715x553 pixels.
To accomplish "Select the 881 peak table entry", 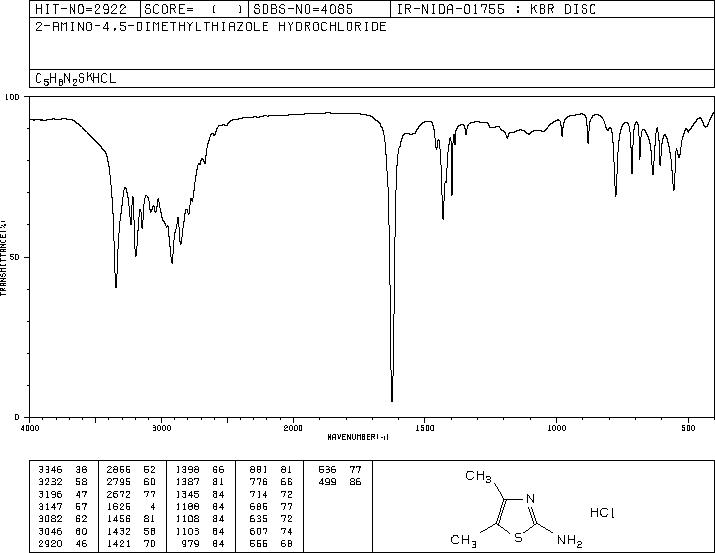I will pyautogui.click(x=271, y=470).
